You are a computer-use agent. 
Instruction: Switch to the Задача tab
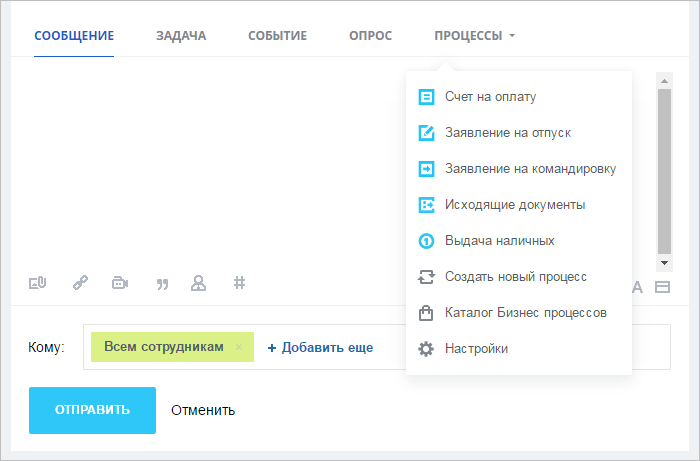click(181, 36)
